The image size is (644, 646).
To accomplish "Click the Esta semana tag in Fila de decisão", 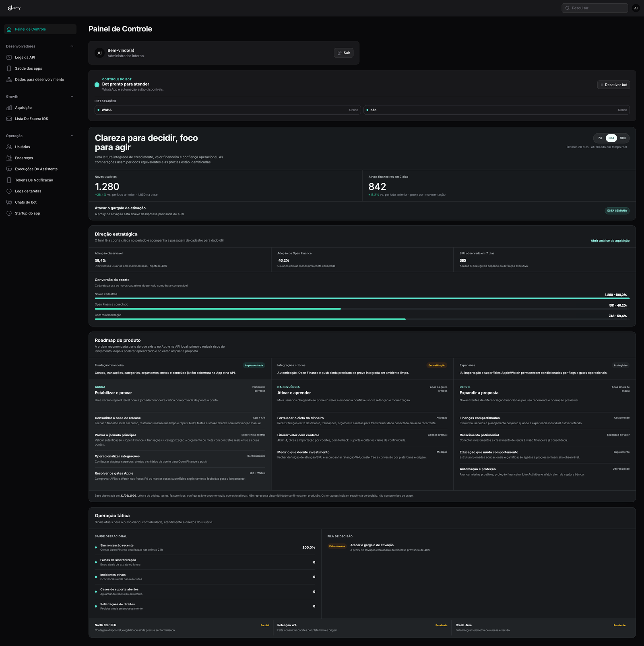I will tap(337, 546).
